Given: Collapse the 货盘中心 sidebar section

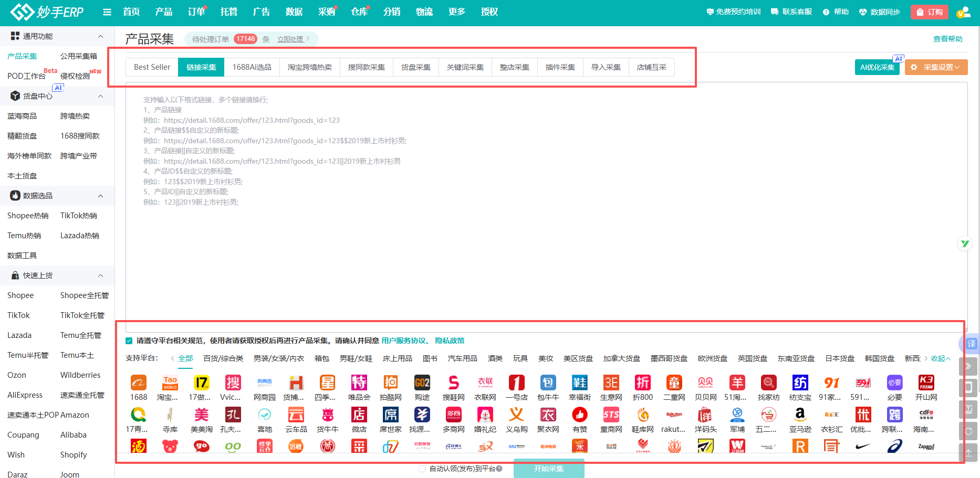Looking at the screenshot, I should (100, 96).
